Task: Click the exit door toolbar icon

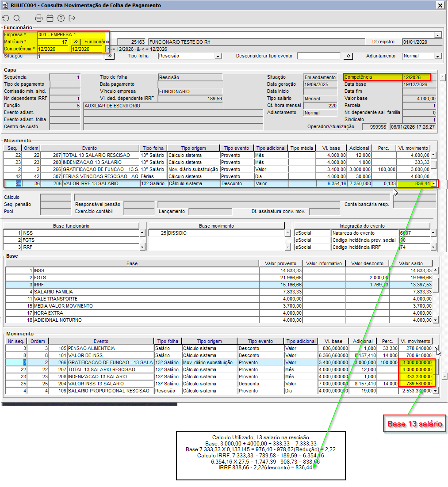Action: click(72, 18)
